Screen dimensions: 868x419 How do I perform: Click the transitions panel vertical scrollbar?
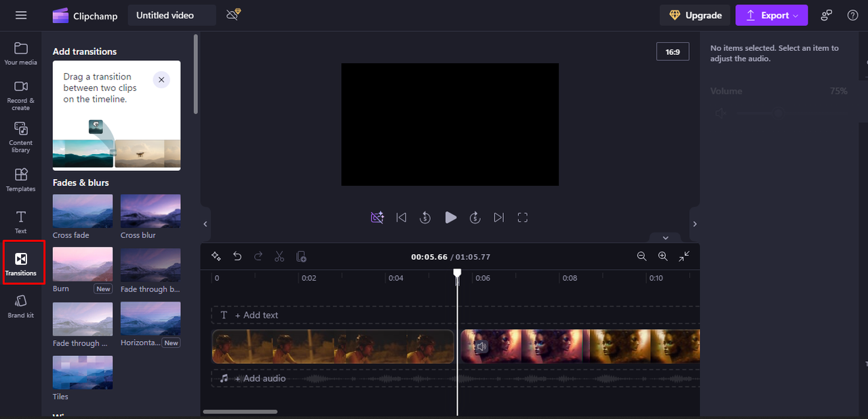click(195, 75)
